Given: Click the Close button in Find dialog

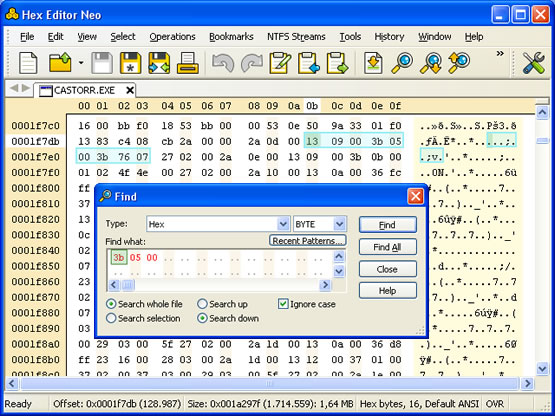Looking at the screenshot, I should coord(388,269).
